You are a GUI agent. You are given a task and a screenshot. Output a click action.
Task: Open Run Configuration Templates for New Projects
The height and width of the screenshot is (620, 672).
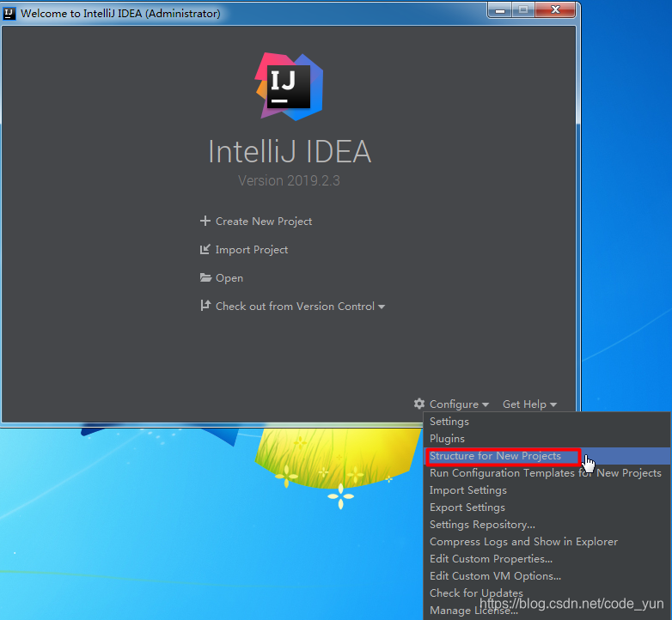[547, 473]
